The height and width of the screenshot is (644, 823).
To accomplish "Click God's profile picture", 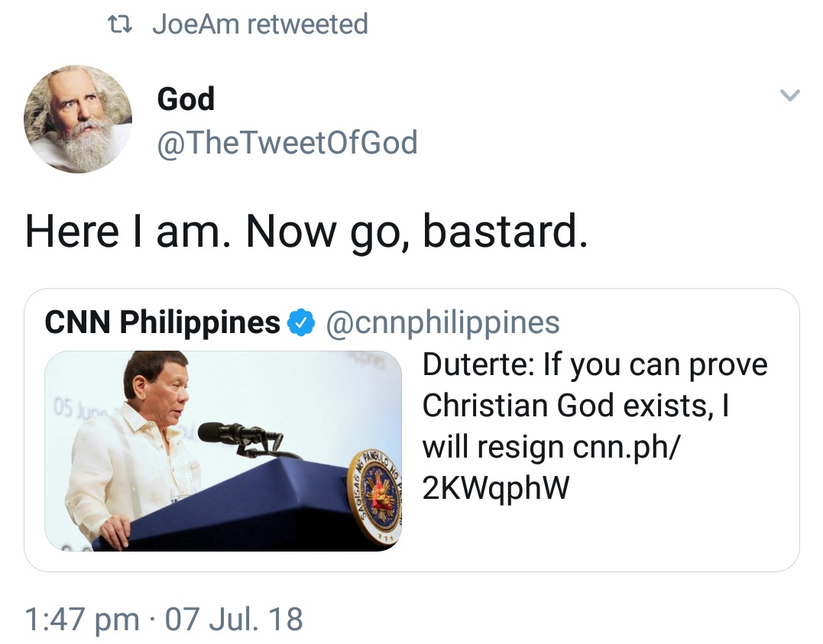I will point(77,118).
